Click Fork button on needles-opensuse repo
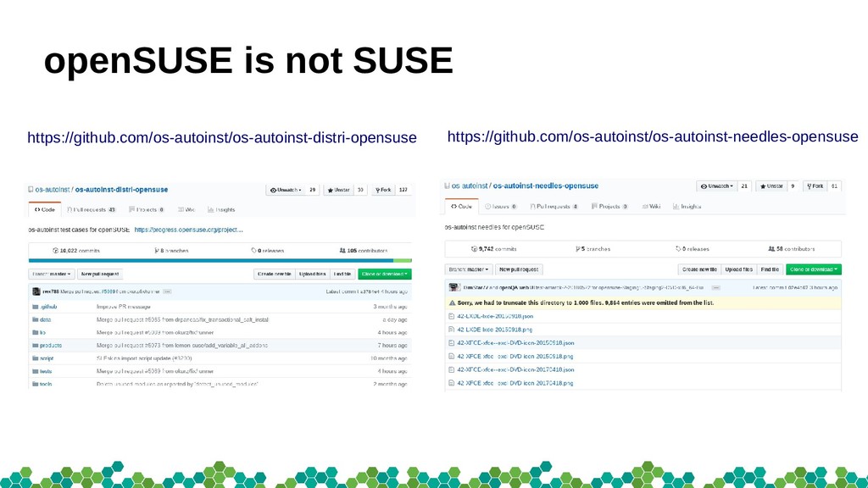This screenshot has height=488, width=868. point(815,186)
